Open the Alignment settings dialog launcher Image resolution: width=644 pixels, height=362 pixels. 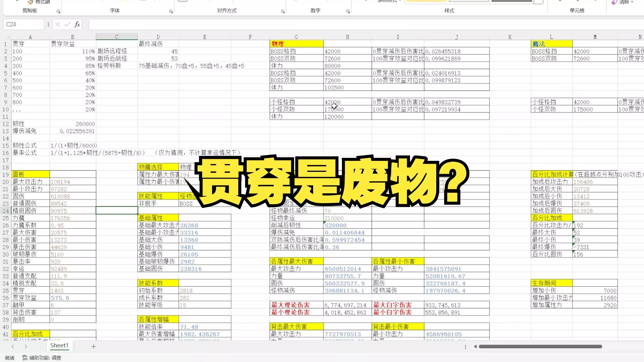tap(283, 12)
